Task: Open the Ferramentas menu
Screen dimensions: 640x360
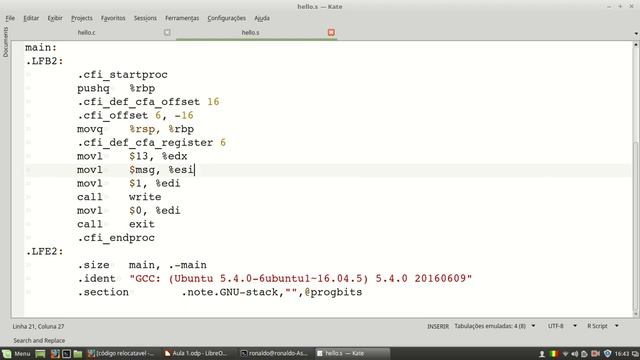Action: (x=182, y=18)
